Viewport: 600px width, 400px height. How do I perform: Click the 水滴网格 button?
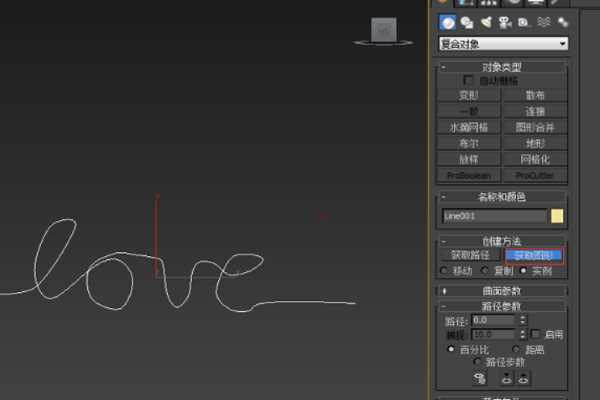coord(469,127)
